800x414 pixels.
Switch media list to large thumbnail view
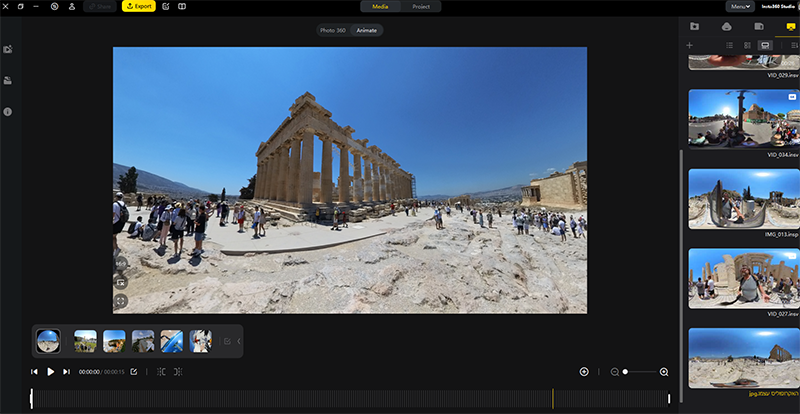point(765,45)
